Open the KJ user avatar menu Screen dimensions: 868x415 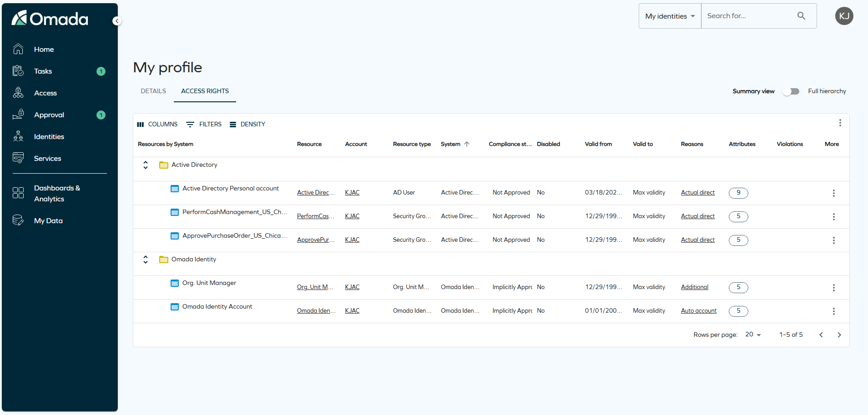point(844,16)
